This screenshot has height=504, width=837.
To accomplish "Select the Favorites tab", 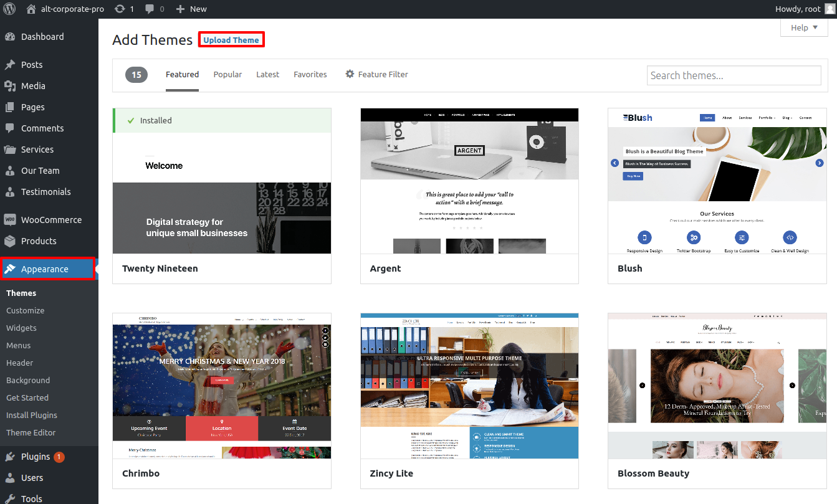I will 310,74.
